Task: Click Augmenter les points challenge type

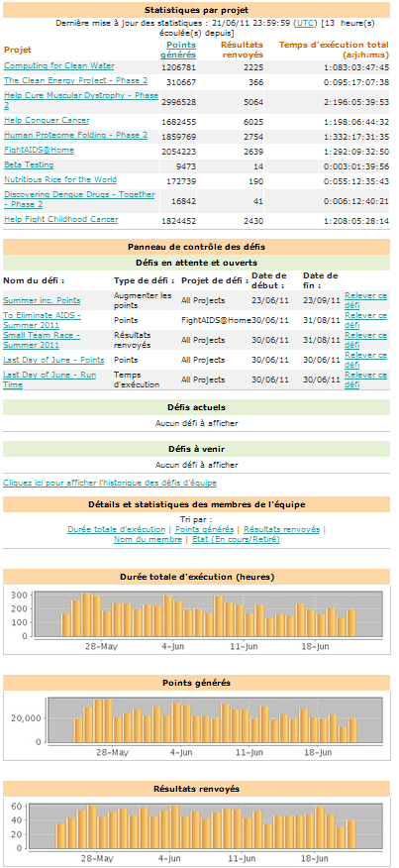Action: click(x=143, y=300)
